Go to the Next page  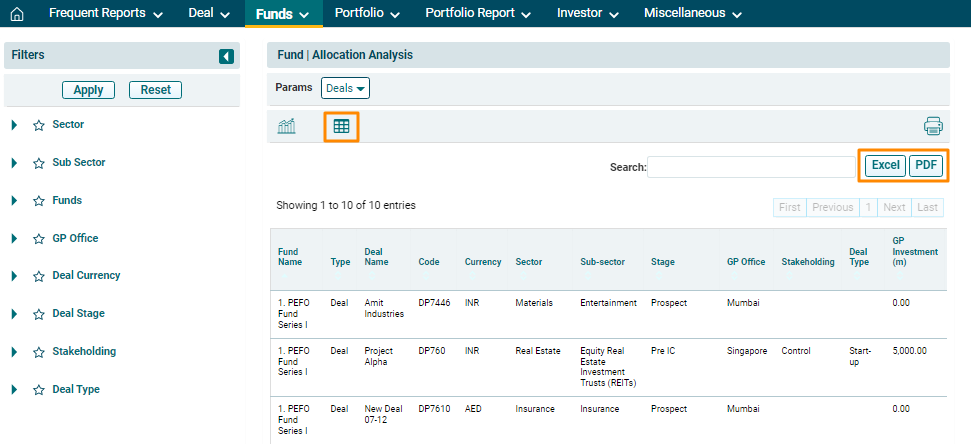894,207
